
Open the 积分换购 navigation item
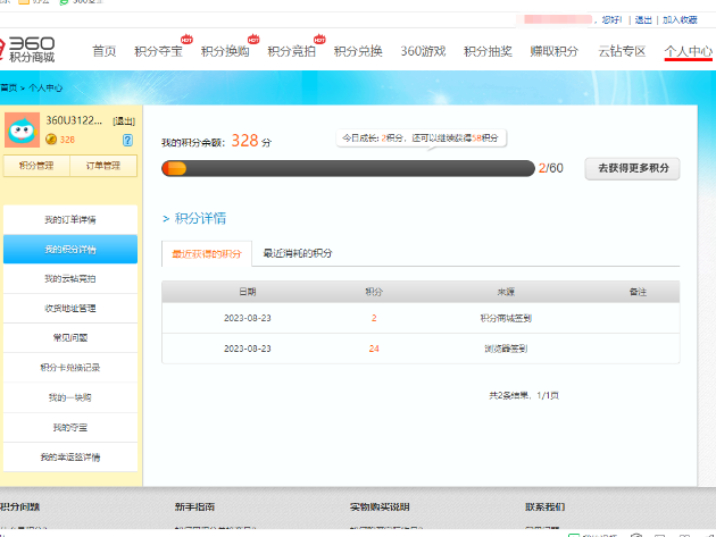[x=225, y=51]
